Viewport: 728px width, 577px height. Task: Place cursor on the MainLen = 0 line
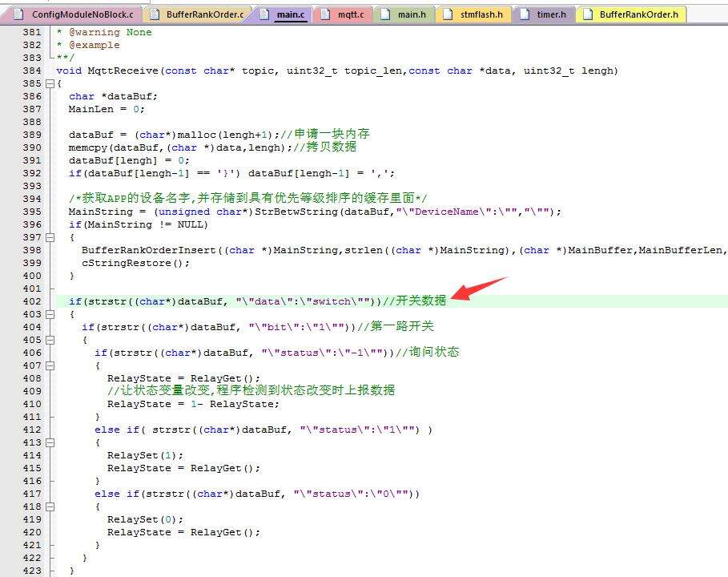(x=107, y=109)
